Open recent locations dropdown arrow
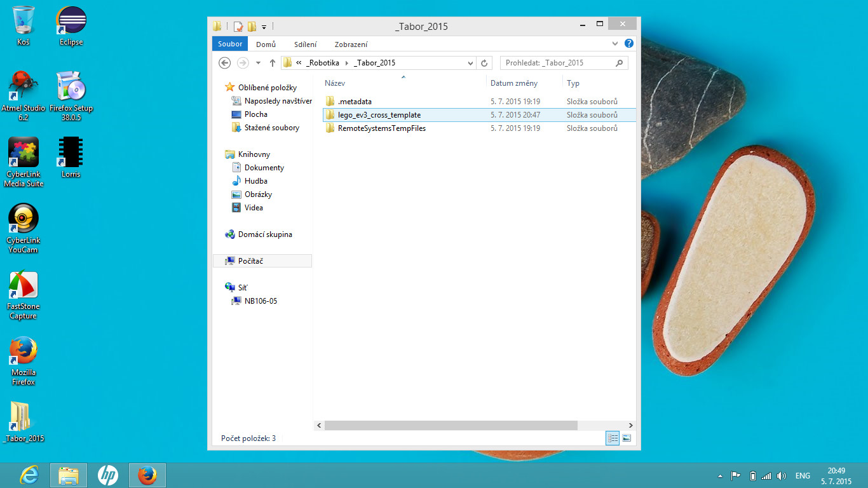868x488 pixels. tap(258, 63)
